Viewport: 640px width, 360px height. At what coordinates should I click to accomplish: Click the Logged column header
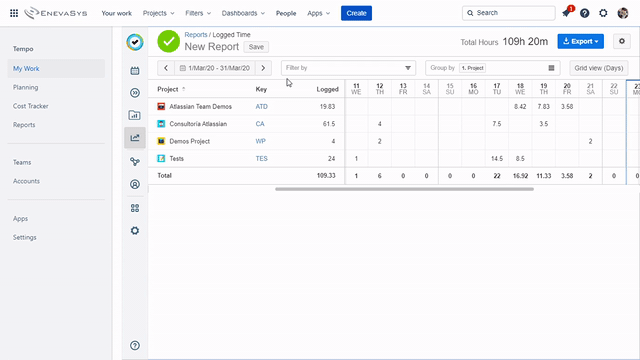[x=327, y=89]
